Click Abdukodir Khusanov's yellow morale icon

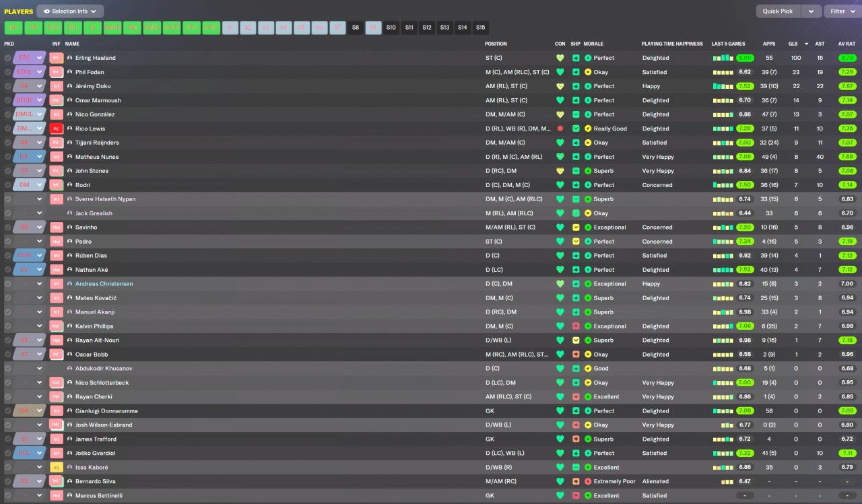click(x=588, y=369)
